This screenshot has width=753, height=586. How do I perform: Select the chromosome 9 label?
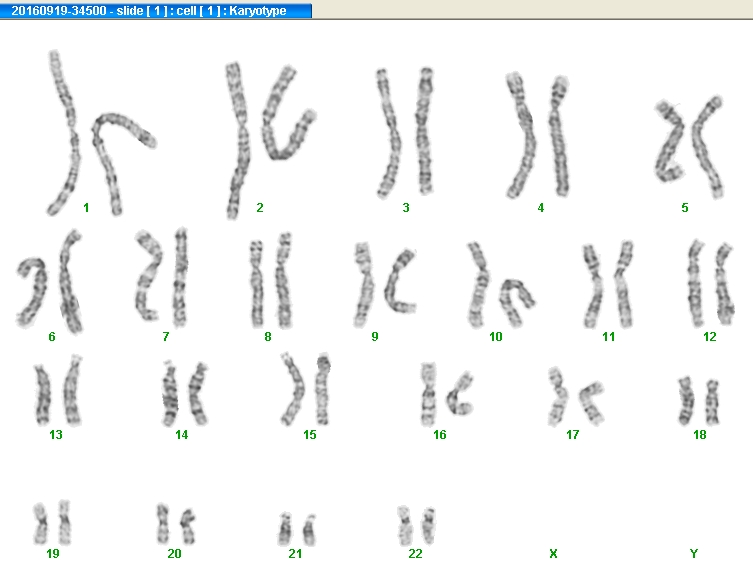pyautogui.click(x=375, y=337)
